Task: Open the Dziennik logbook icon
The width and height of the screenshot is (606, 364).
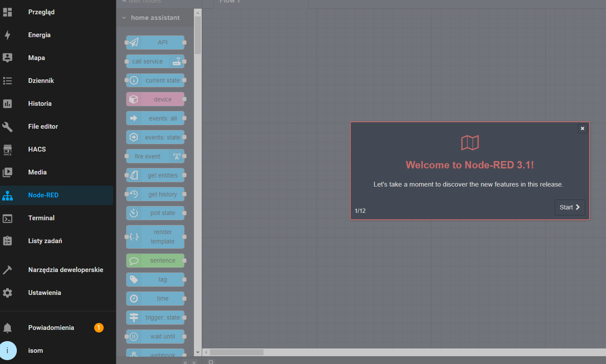Action: (x=7, y=81)
